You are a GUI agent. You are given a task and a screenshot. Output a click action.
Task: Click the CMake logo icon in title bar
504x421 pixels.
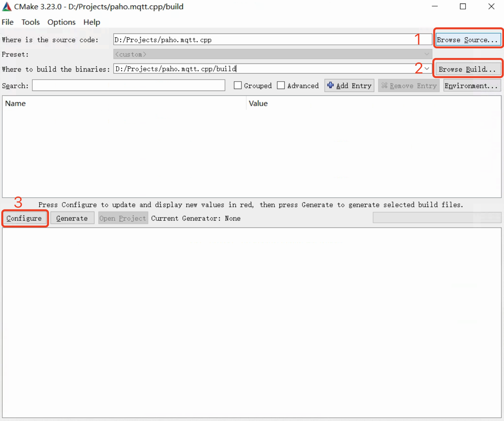pos(7,7)
